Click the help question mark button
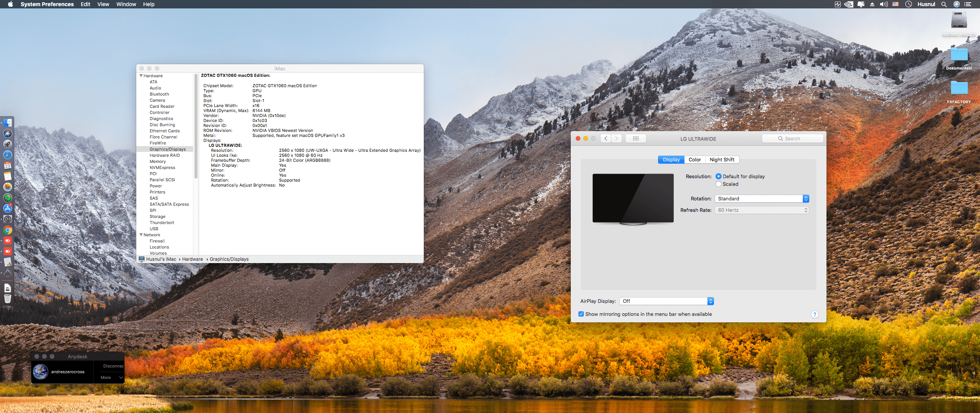 (814, 314)
